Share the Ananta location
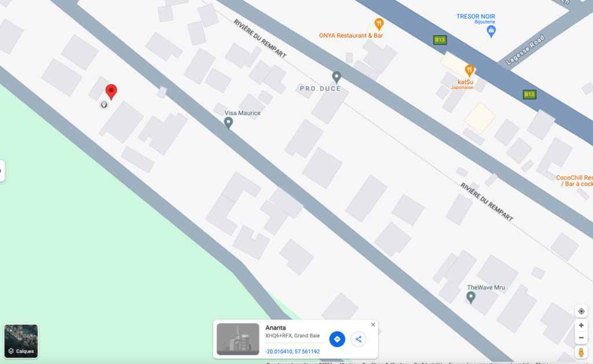This screenshot has height=364, width=593. pyautogui.click(x=358, y=339)
